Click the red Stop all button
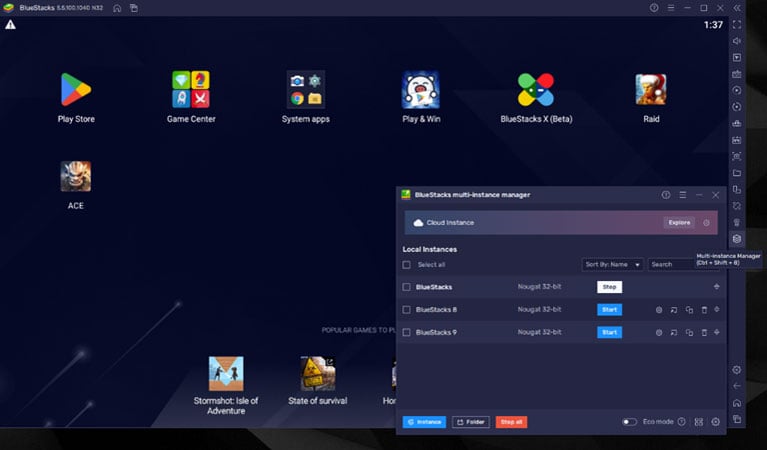Screen dimensions: 767x450 pos(511,422)
